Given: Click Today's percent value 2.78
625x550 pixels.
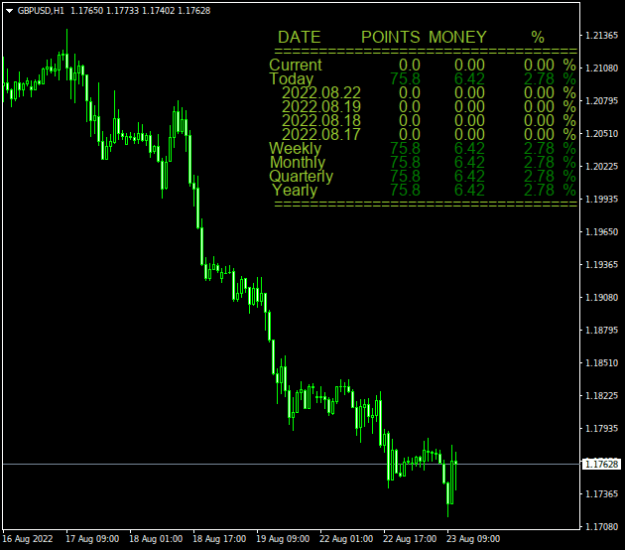Looking at the screenshot, I should pyautogui.click(x=539, y=79).
